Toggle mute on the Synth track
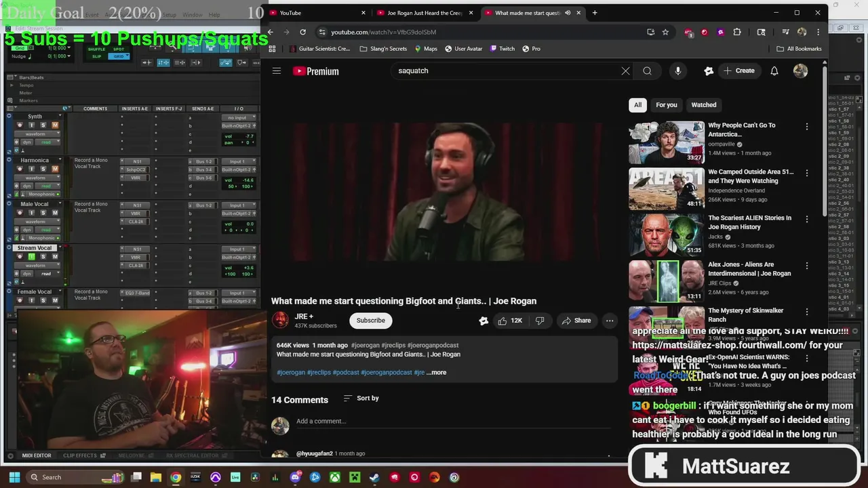The width and height of the screenshot is (868, 488). [55, 125]
